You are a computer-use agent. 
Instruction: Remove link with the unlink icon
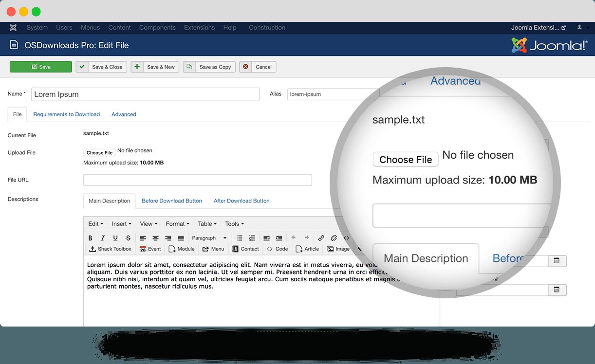pos(334,238)
